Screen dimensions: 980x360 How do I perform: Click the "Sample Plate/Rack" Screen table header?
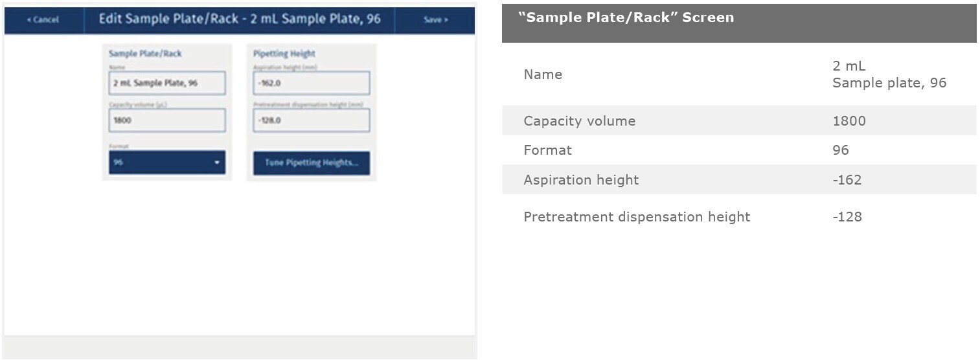626,18
